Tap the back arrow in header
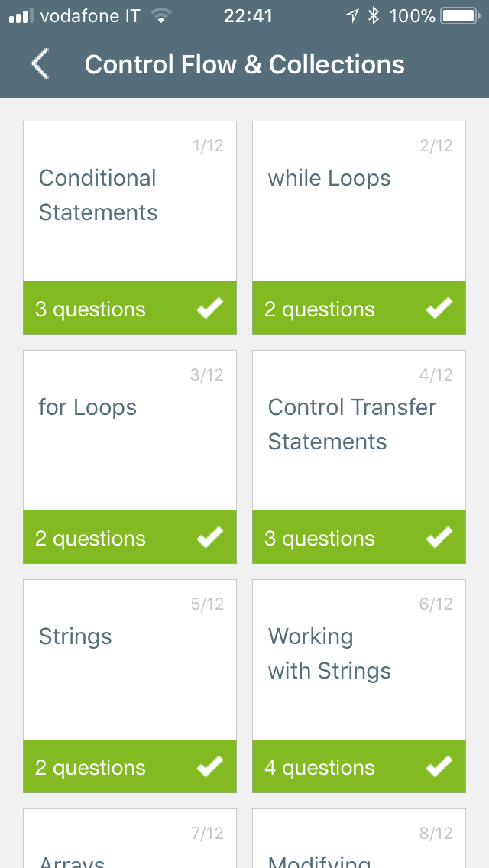 point(40,64)
